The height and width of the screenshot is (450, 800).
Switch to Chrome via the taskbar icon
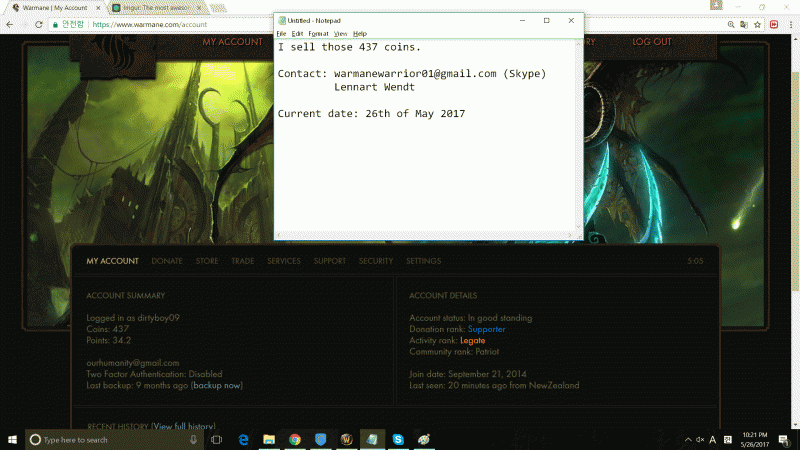(295, 439)
